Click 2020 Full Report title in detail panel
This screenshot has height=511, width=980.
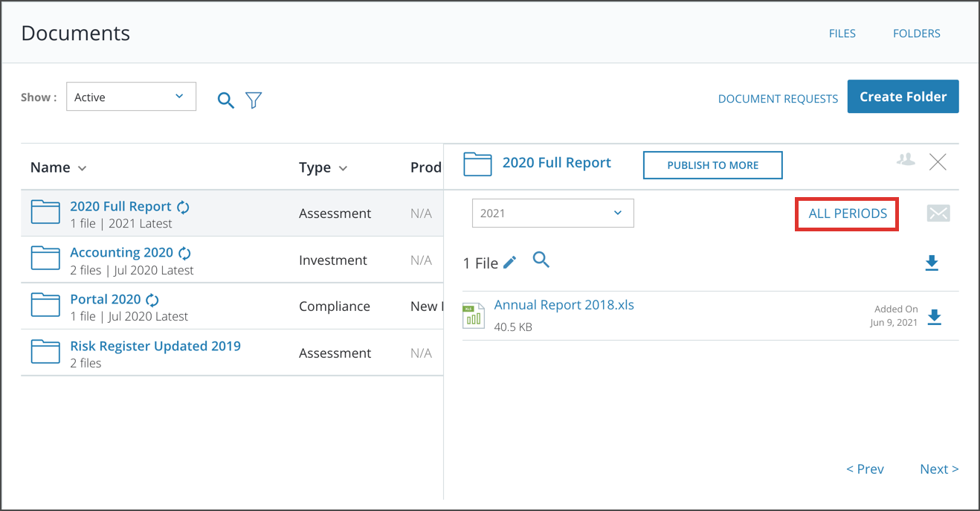pyautogui.click(x=557, y=163)
